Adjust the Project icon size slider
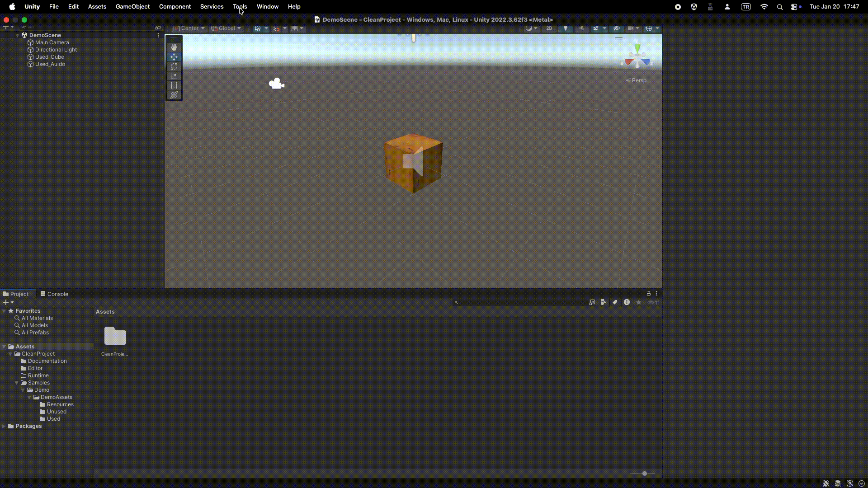Viewport: 868px width, 488px height. click(644, 474)
